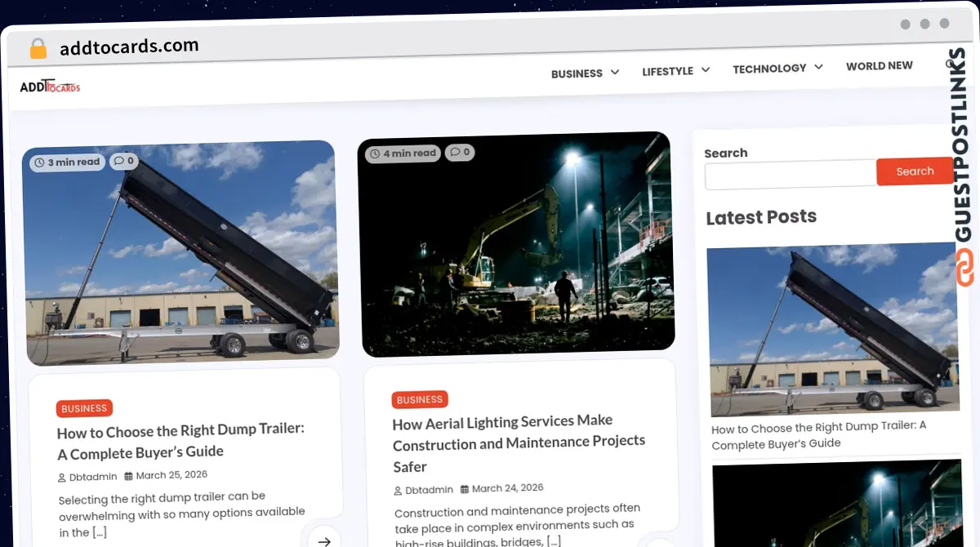Screen dimensions: 980x547
Task: Open the TECHNOLOGY navigation menu
Action: tap(769, 69)
